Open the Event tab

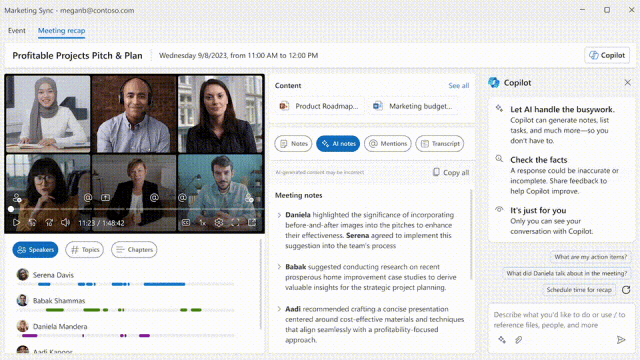coord(17,31)
